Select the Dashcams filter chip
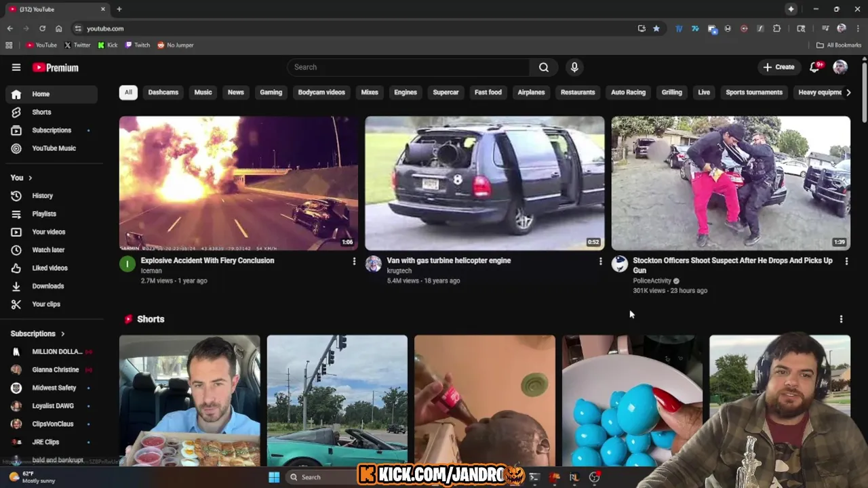The height and width of the screenshot is (488, 868). point(163,92)
